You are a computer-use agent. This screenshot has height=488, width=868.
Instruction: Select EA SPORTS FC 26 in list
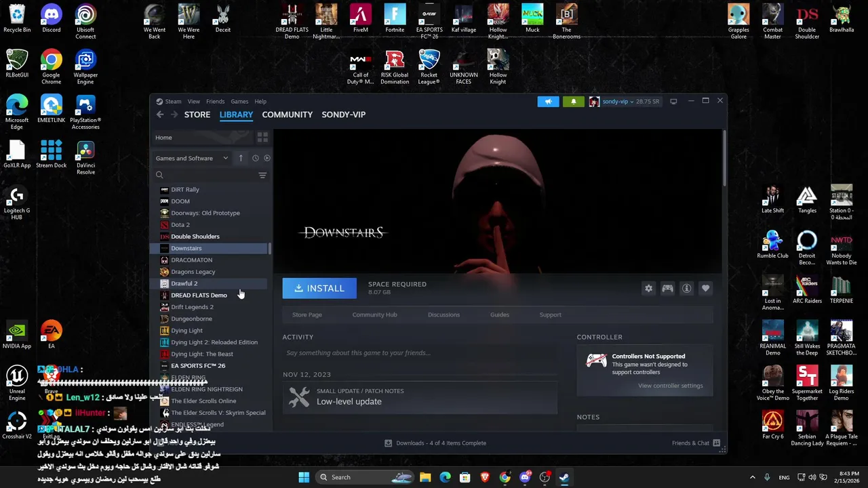pos(198,366)
